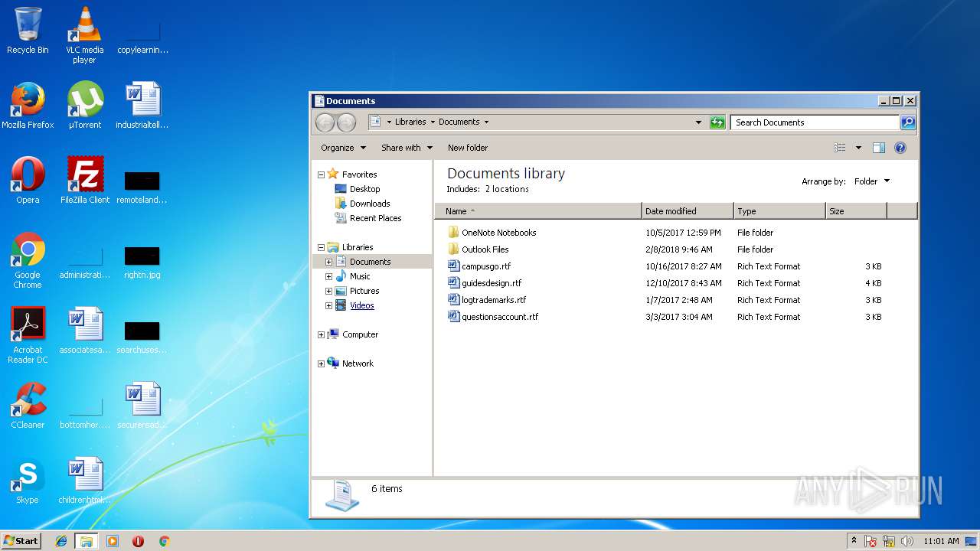Expand the Videos library node
Screen dimensions: 980x551
[x=329, y=305]
